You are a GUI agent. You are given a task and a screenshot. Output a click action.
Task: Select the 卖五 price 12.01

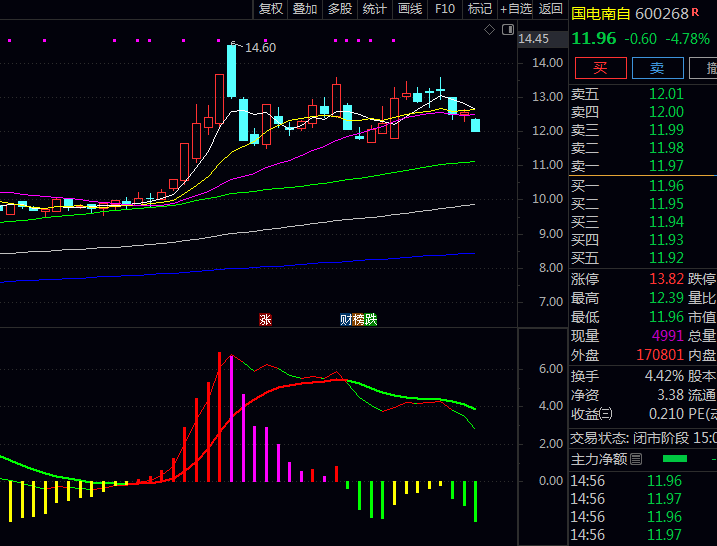[666, 94]
